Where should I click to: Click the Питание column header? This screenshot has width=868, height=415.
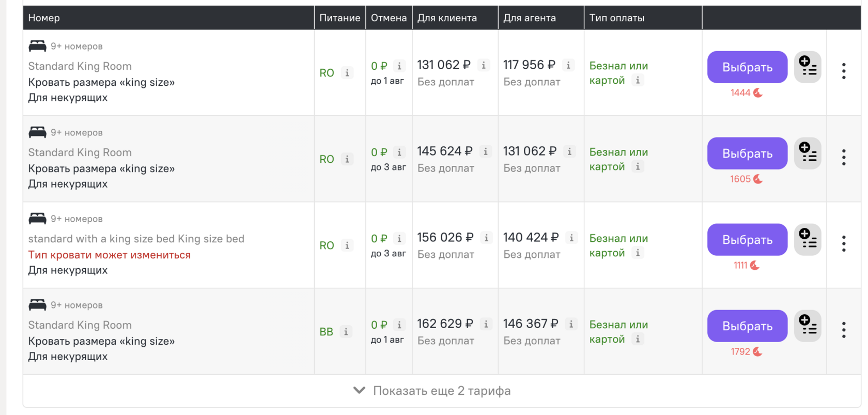[339, 18]
